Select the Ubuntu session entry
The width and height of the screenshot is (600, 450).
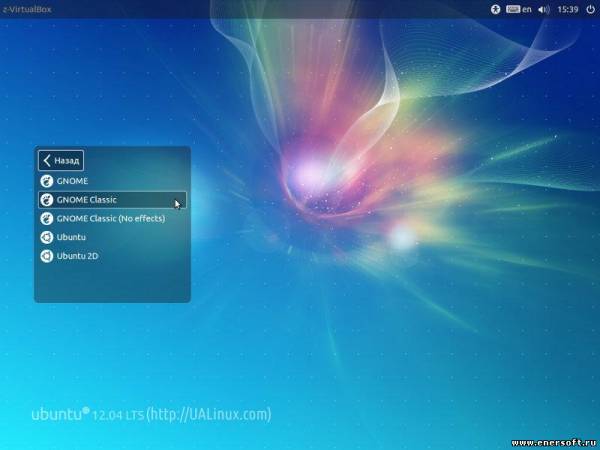[x=112, y=237]
